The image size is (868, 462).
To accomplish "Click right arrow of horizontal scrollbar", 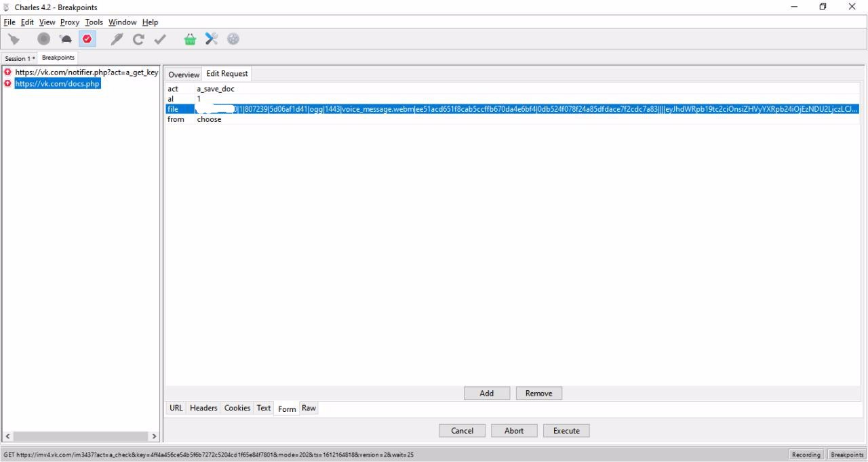I will (155, 436).
